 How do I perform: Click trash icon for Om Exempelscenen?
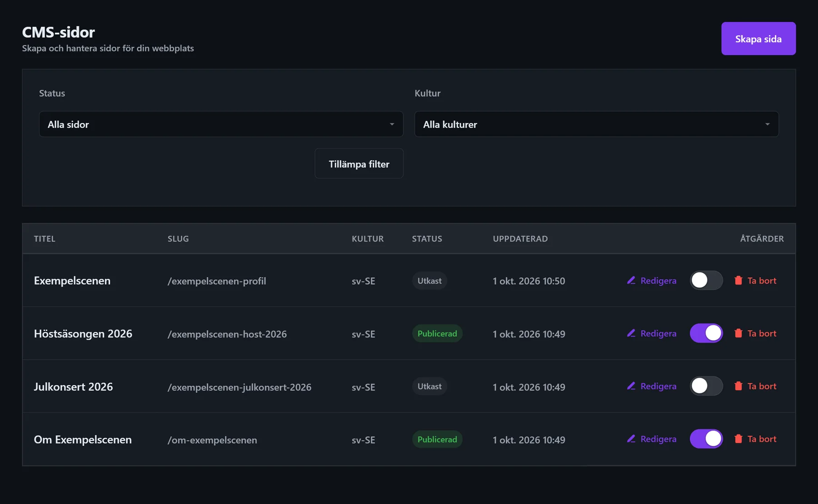[738, 439]
